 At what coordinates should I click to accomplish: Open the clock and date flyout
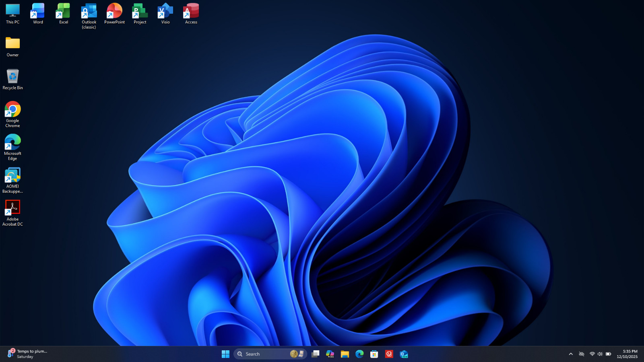point(627,354)
